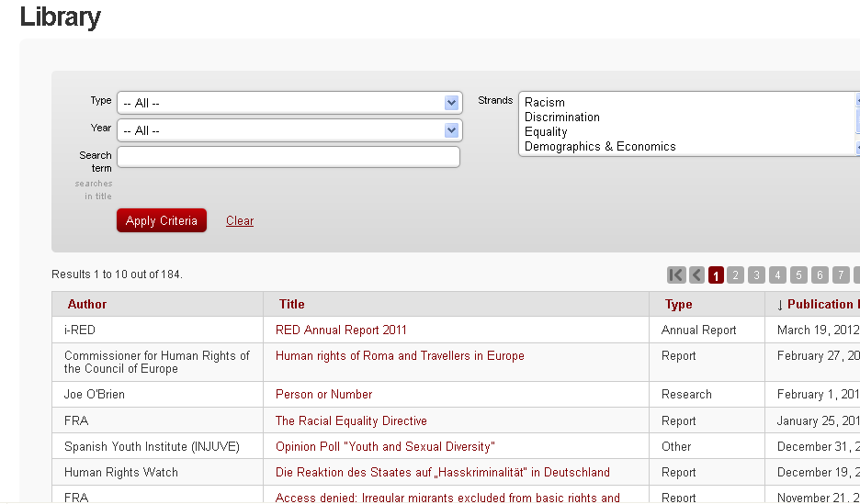The width and height of the screenshot is (860, 504).
Task: Pick Demographics & Economics strand option
Action: [600, 147]
